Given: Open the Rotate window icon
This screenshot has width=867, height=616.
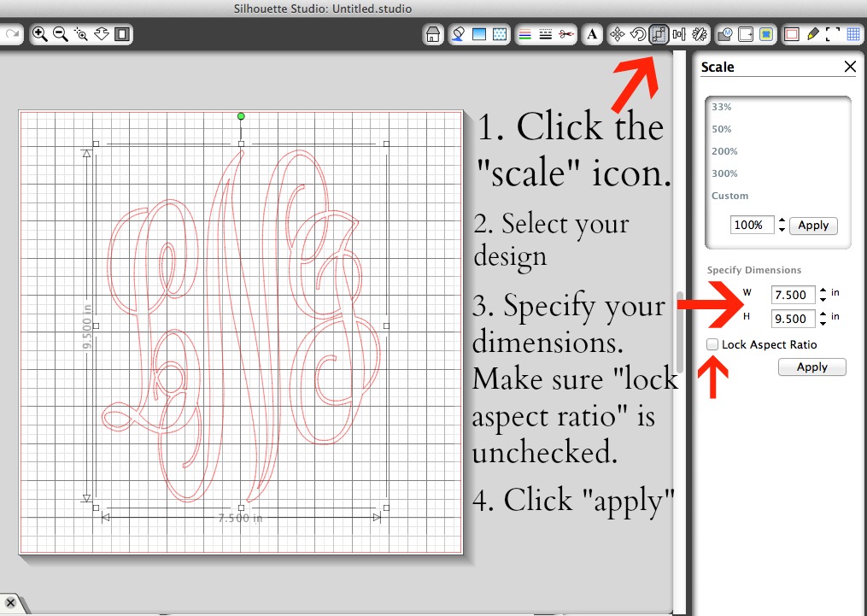Looking at the screenshot, I should point(637,35).
